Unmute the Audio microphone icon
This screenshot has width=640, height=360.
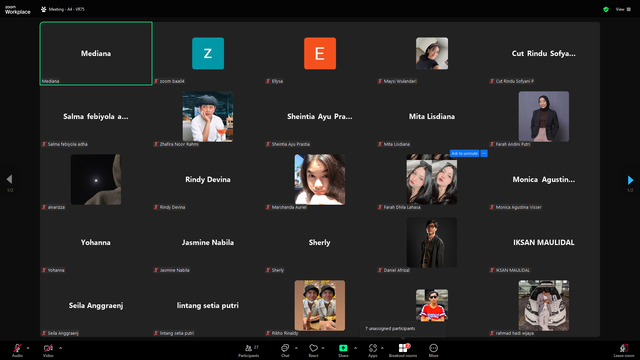click(17, 348)
